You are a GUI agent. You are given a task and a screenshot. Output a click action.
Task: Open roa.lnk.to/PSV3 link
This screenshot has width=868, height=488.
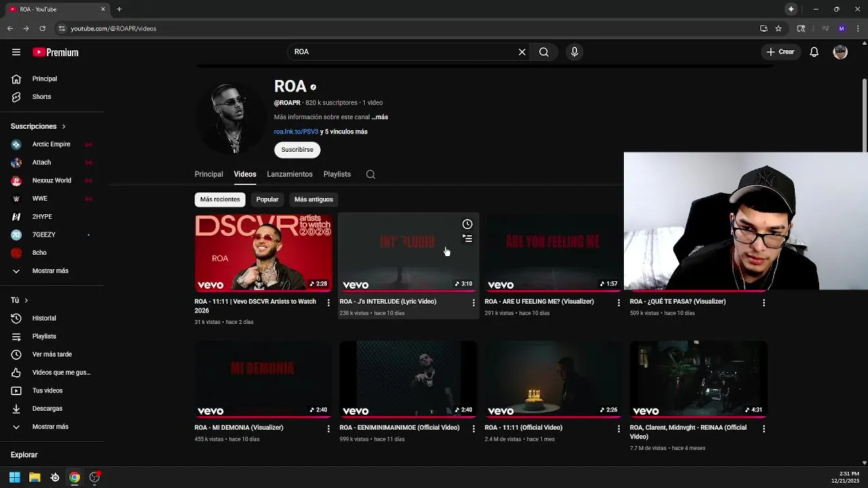296,131
